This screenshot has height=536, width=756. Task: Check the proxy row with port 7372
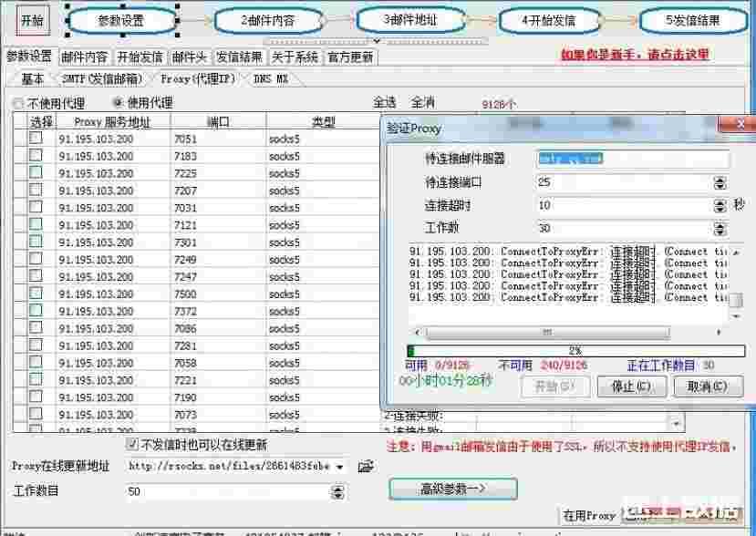pos(36,310)
